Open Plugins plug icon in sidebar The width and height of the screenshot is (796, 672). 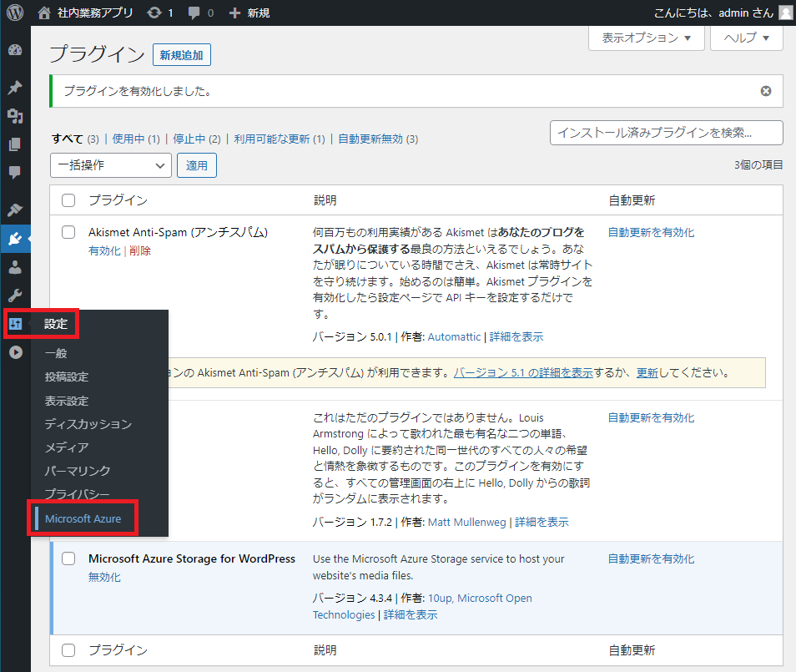15,238
